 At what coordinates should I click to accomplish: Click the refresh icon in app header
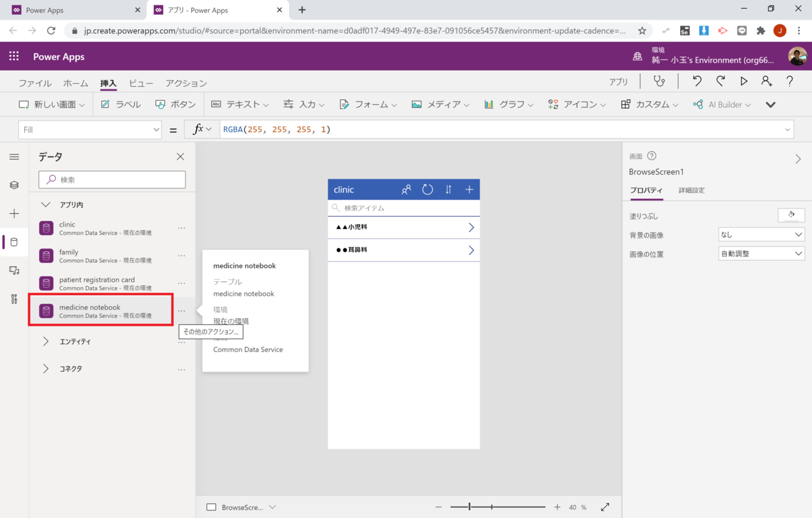428,190
